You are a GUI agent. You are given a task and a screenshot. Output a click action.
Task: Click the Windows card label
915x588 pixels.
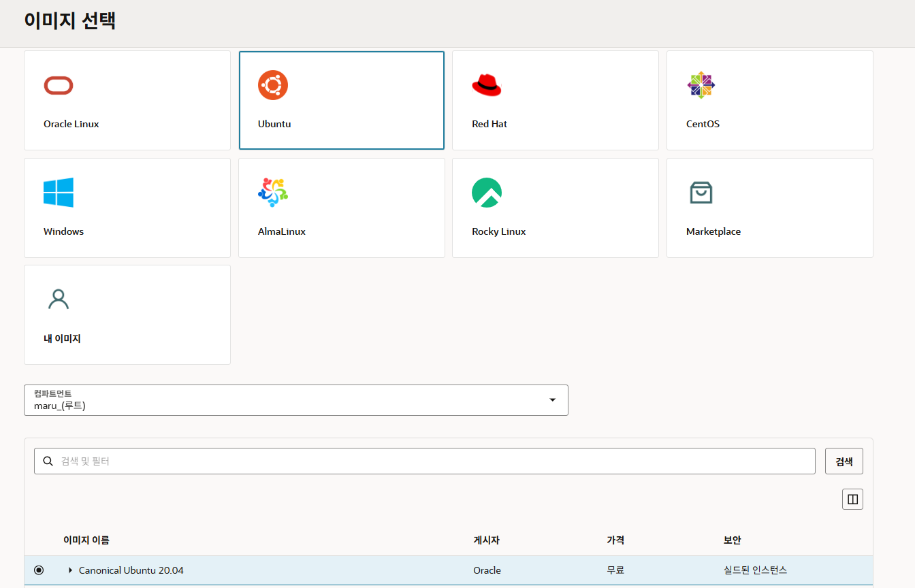(63, 231)
